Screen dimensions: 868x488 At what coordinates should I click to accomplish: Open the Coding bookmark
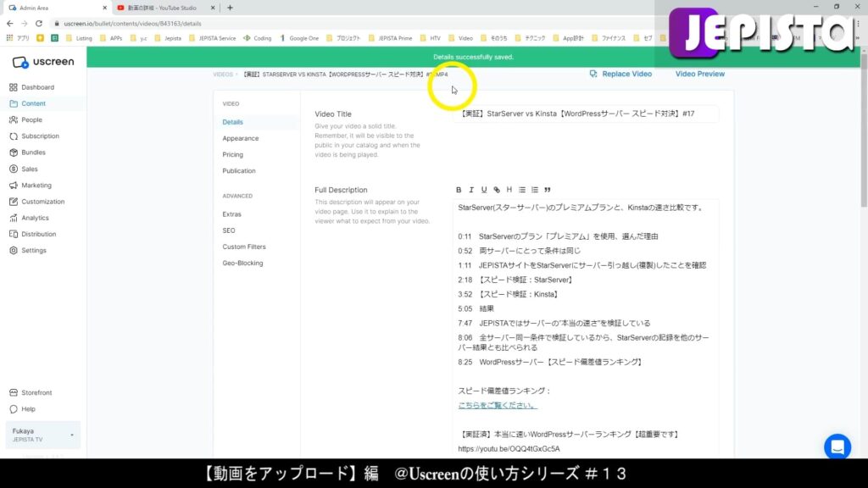pos(258,38)
